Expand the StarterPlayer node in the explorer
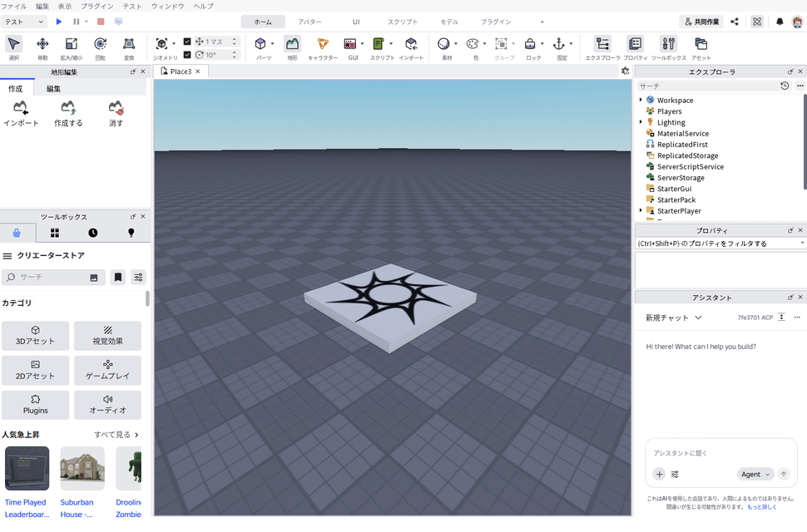The height and width of the screenshot is (532, 807). (641, 210)
